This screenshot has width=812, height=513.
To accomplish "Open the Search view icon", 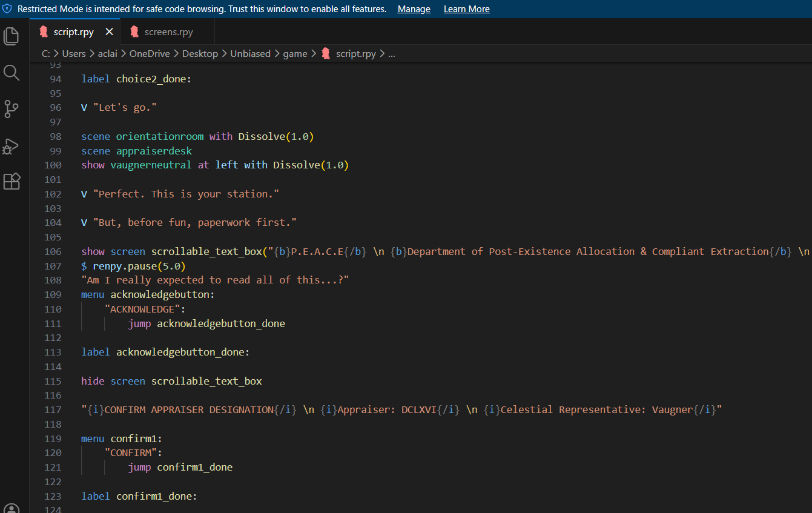I will 12,73.
